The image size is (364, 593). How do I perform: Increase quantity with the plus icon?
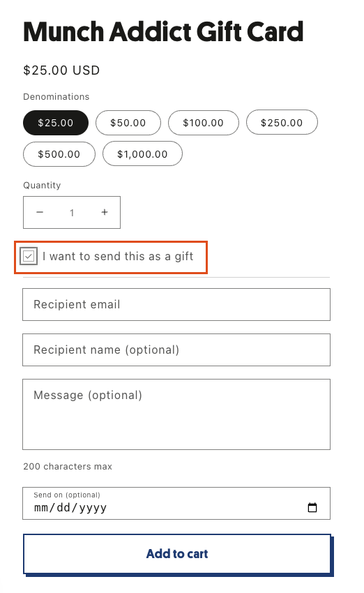[x=105, y=213]
